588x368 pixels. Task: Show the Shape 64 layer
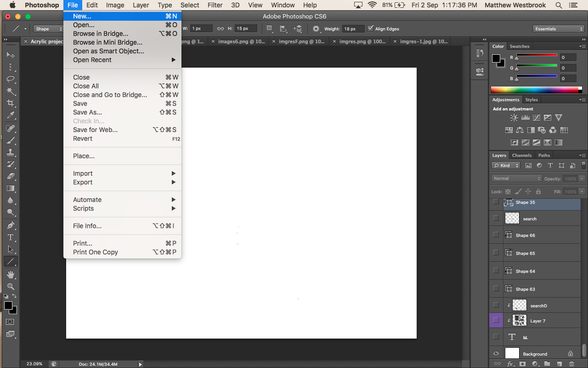[496, 270]
